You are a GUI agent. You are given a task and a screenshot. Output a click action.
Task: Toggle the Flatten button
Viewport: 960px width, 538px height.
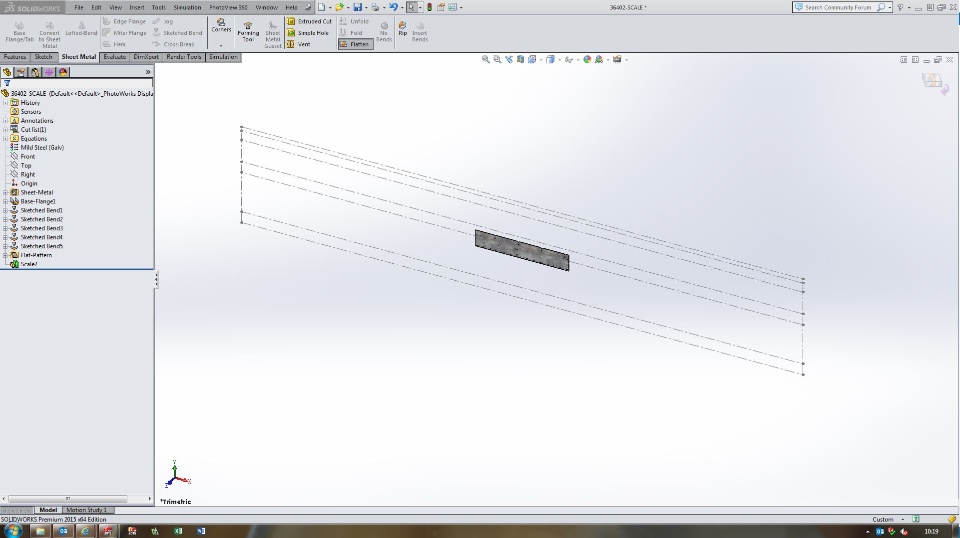click(355, 44)
